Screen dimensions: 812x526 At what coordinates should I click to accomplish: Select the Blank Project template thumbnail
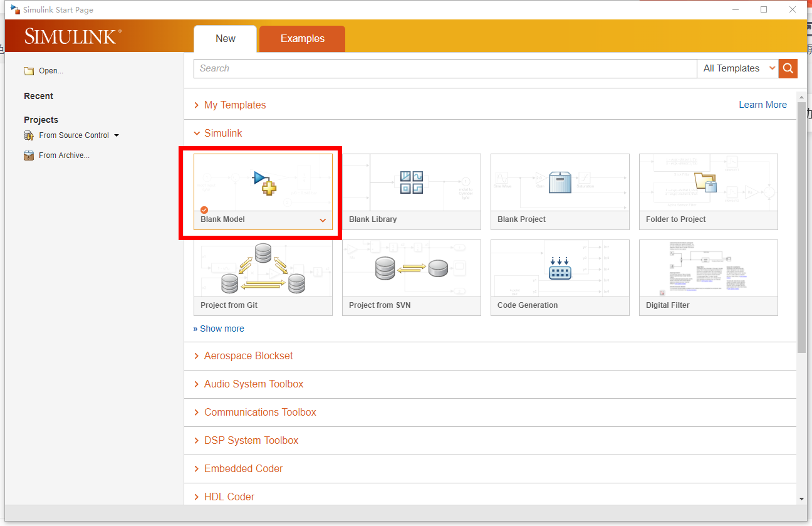[x=560, y=182]
